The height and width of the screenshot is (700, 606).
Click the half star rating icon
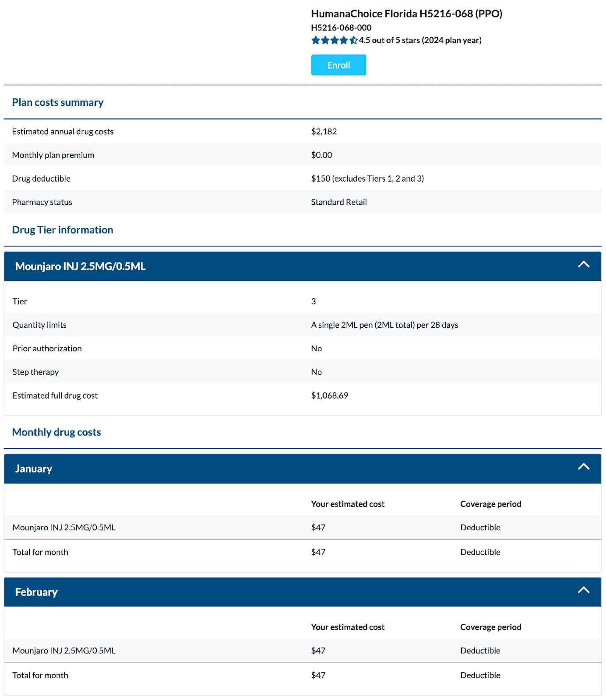point(353,41)
